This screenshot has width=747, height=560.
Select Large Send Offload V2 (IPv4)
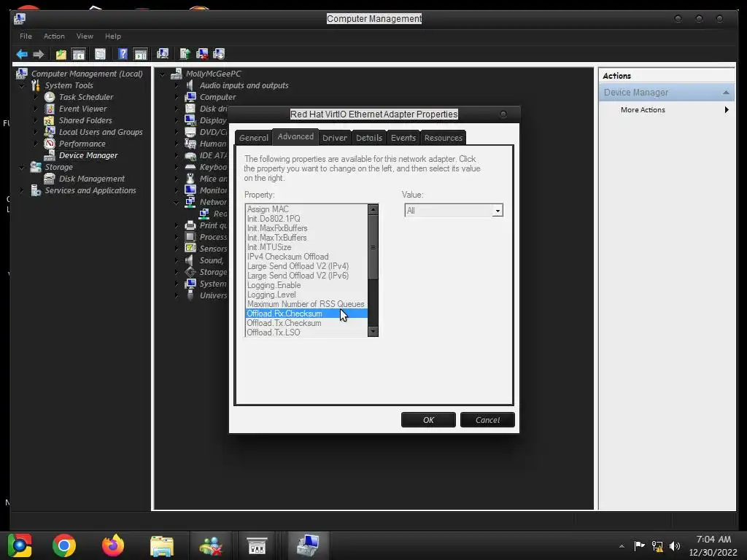(x=306, y=266)
